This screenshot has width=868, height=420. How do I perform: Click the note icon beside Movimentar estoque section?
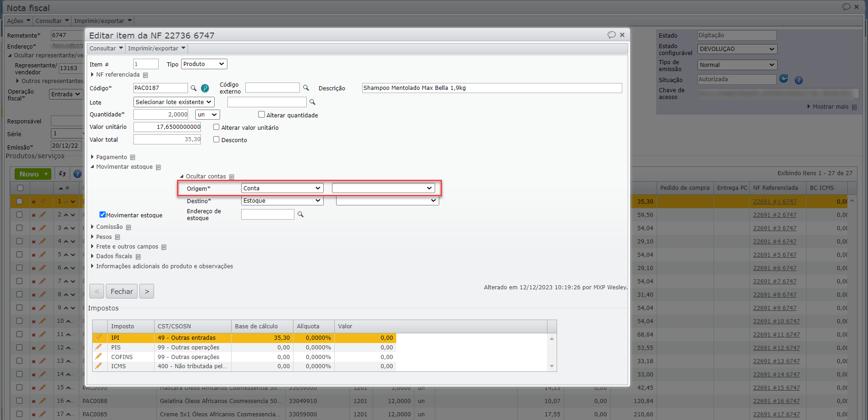coord(158,167)
